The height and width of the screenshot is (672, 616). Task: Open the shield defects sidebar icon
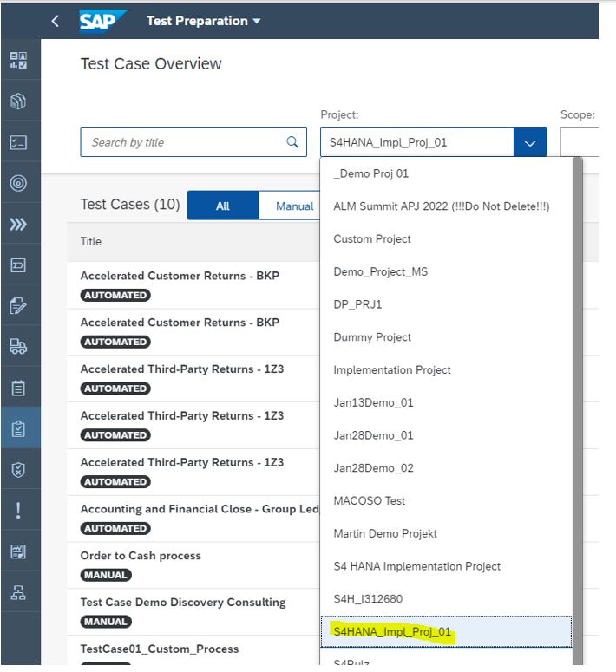(x=18, y=470)
